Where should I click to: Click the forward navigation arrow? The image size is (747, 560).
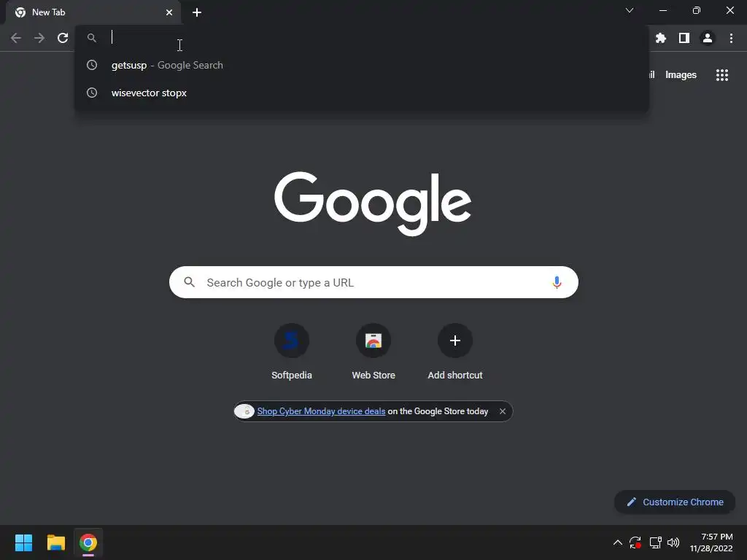[39, 38]
